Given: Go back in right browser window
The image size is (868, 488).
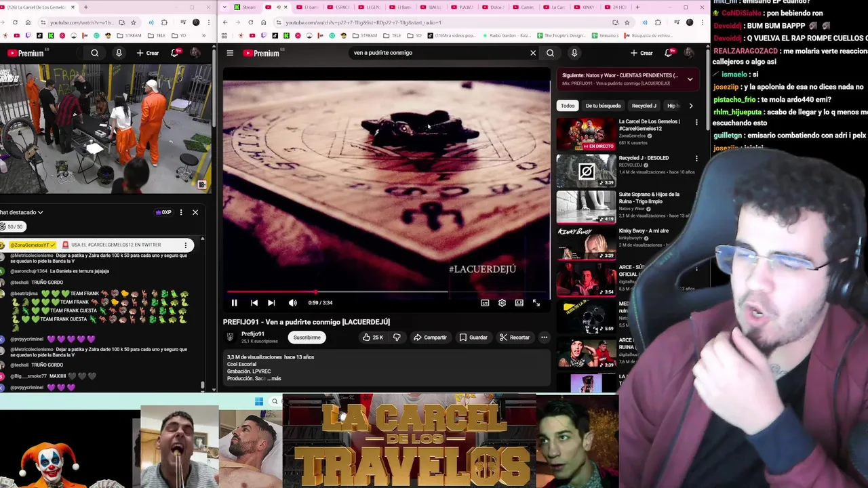Looking at the screenshot, I should tap(225, 22).
